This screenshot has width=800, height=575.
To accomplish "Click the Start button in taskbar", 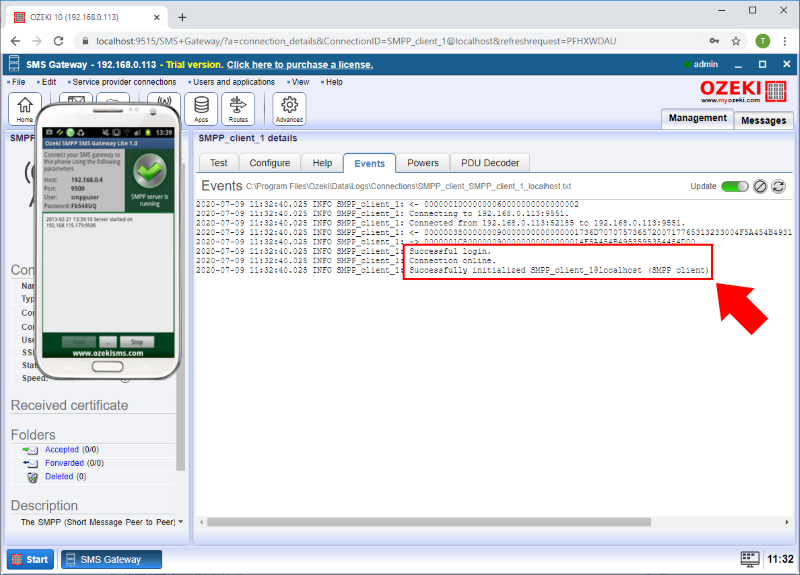I will pyautogui.click(x=30, y=559).
